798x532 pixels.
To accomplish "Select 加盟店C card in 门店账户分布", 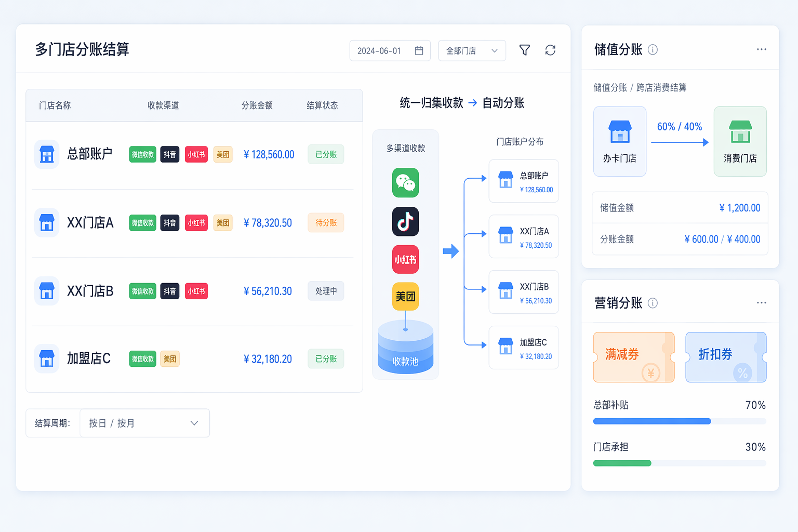I will click(524, 348).
